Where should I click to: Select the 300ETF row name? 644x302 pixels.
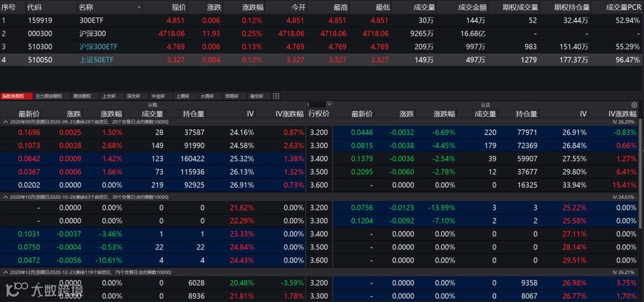(92, 20)
